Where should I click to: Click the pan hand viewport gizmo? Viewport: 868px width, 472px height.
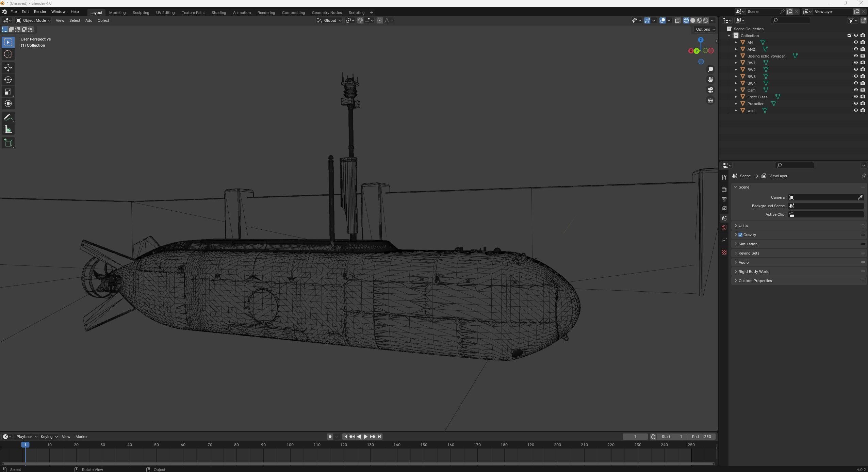click(x=710, y=80)
